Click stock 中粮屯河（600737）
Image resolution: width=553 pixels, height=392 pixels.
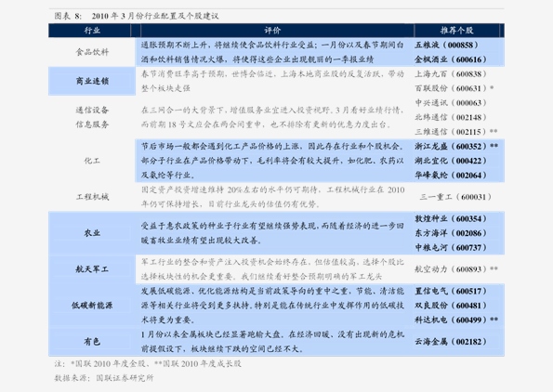(451, 248)
